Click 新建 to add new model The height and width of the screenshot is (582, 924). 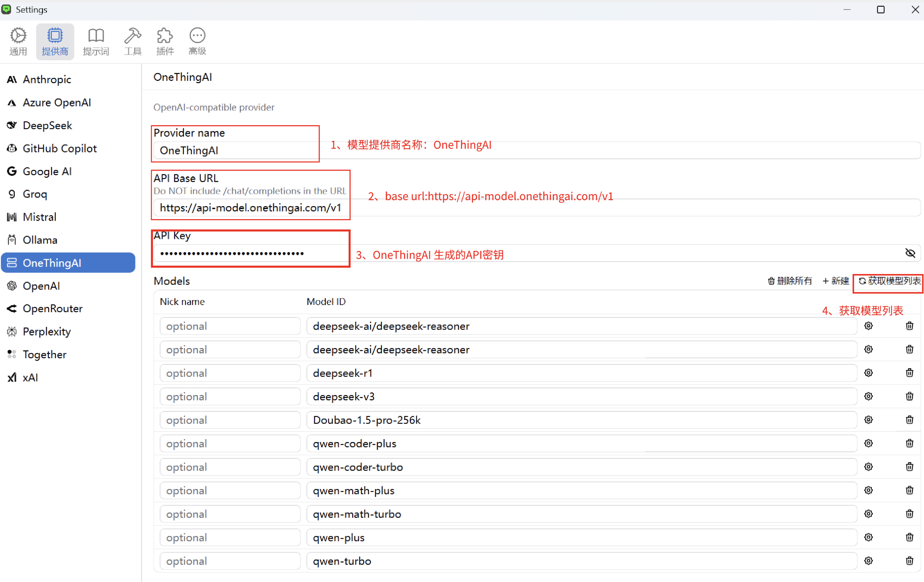click(836, 281)
